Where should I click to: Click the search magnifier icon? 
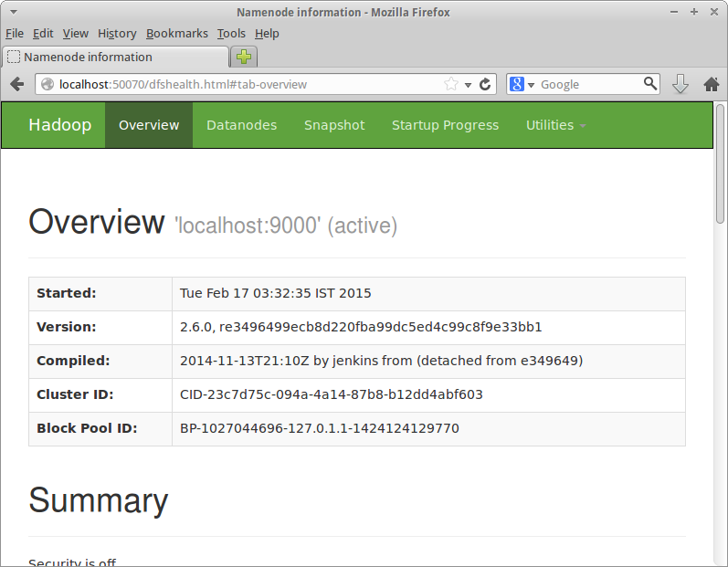coord(650,83)
